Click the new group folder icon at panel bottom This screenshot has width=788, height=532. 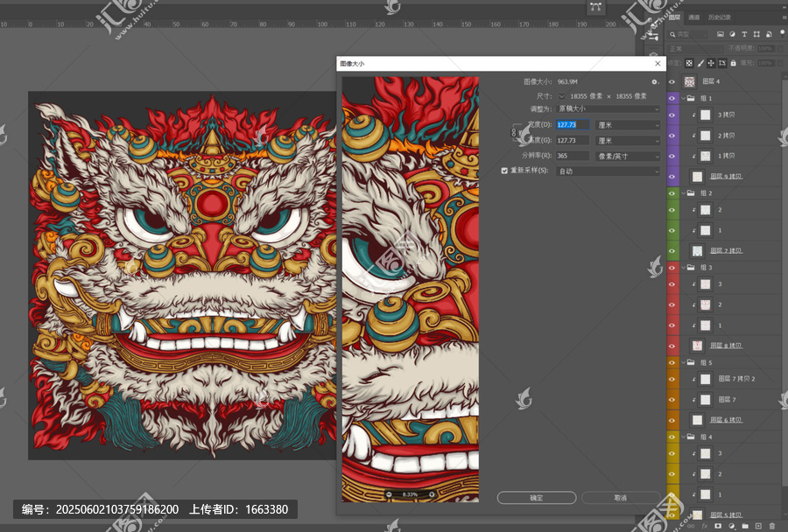coord(745,526)
